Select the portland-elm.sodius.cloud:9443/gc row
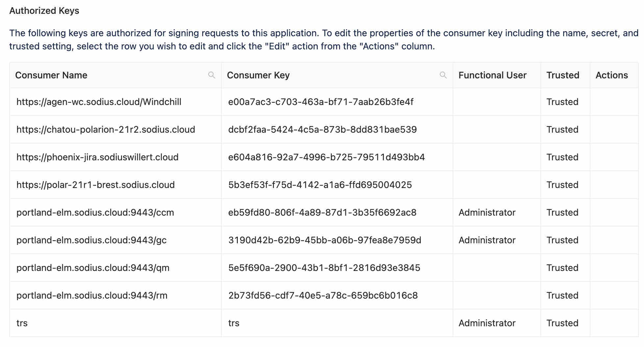The height and width of the screenshot is (347, 644). 324,240
